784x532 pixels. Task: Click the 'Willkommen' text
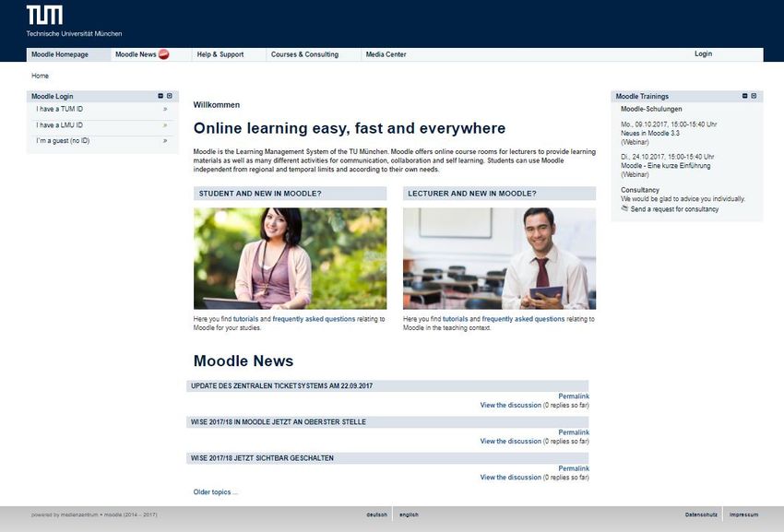217,105
